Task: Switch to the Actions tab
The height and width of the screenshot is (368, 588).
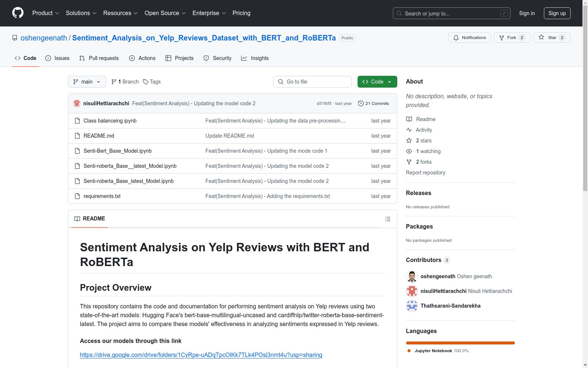Action: click(142, 58)
